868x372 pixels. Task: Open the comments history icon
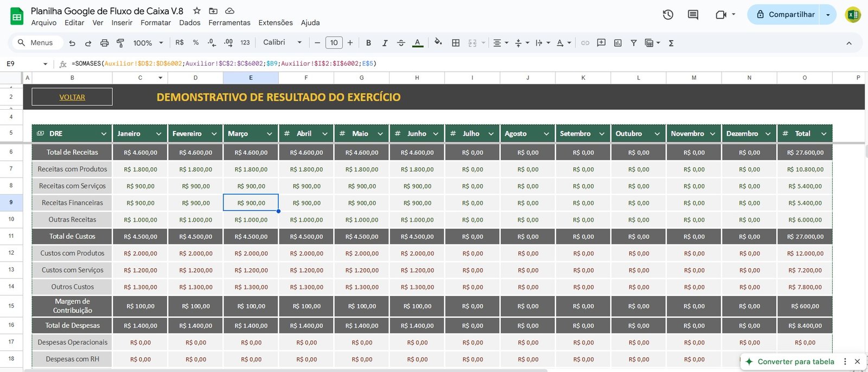click(693, 15)
